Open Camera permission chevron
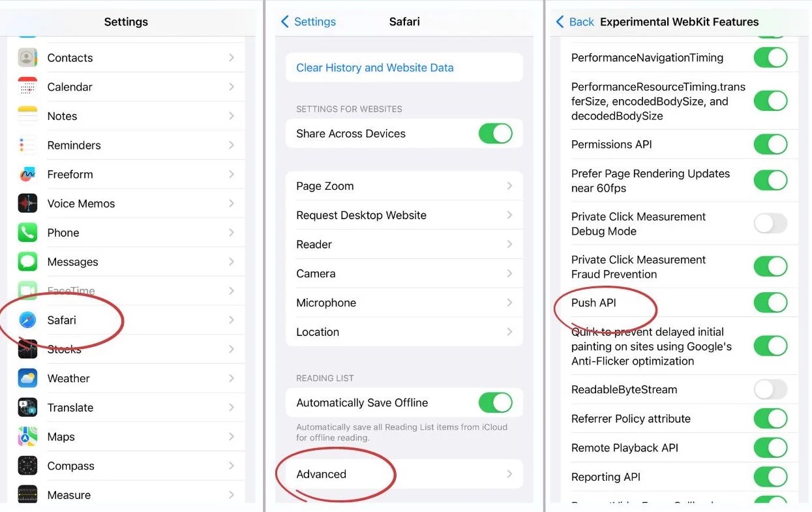The image size is (812, 512). tap(509, 274)
